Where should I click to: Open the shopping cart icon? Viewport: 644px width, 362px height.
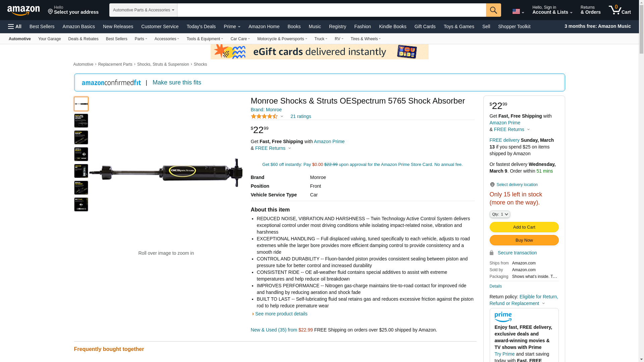(x=620, y=10)
